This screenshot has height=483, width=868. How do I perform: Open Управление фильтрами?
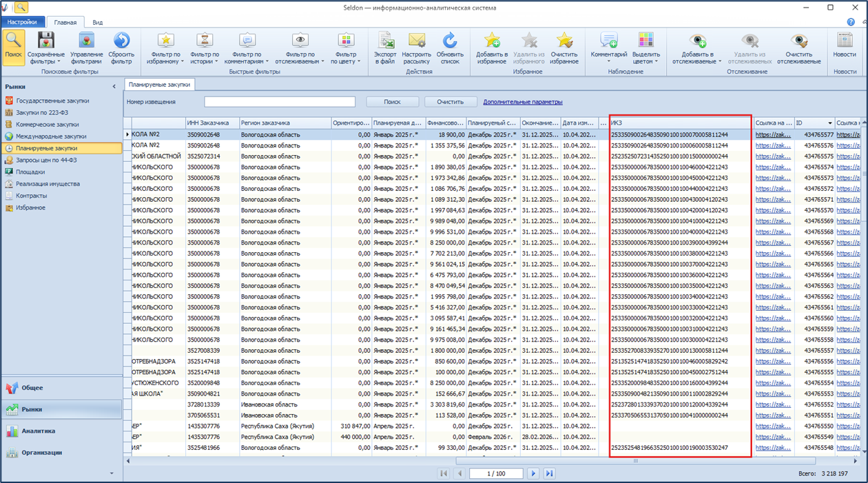(87, 48)
